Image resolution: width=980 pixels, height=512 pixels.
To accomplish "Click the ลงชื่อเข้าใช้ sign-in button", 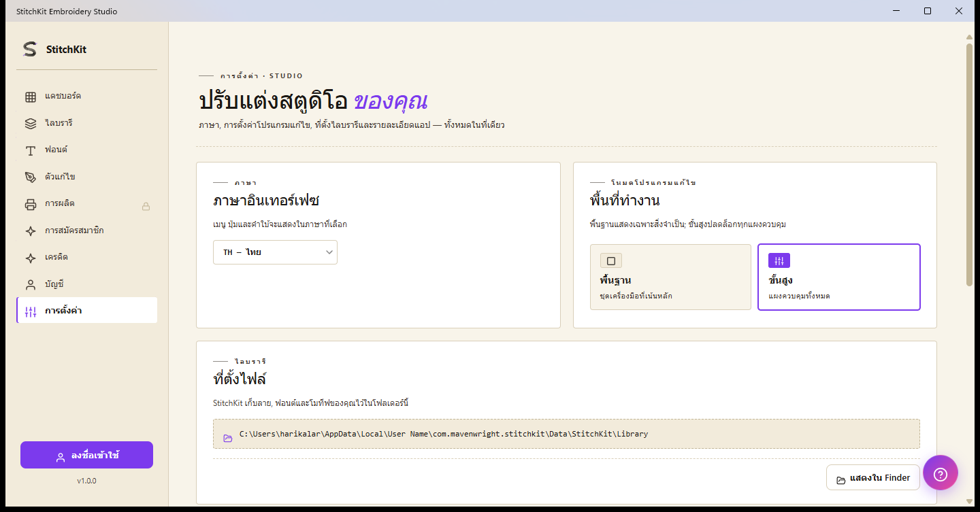I will click(x=86, y=455).
